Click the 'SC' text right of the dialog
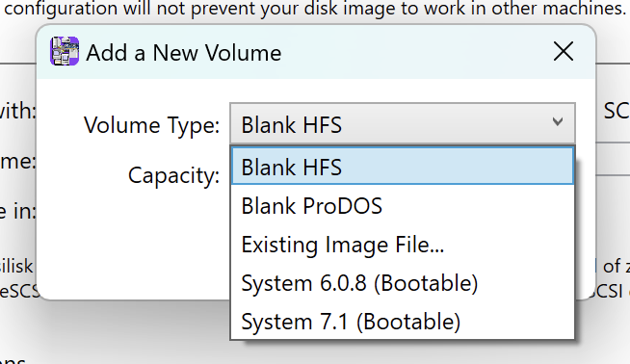The width and height of the screenshot is (630, 364). 617,111
